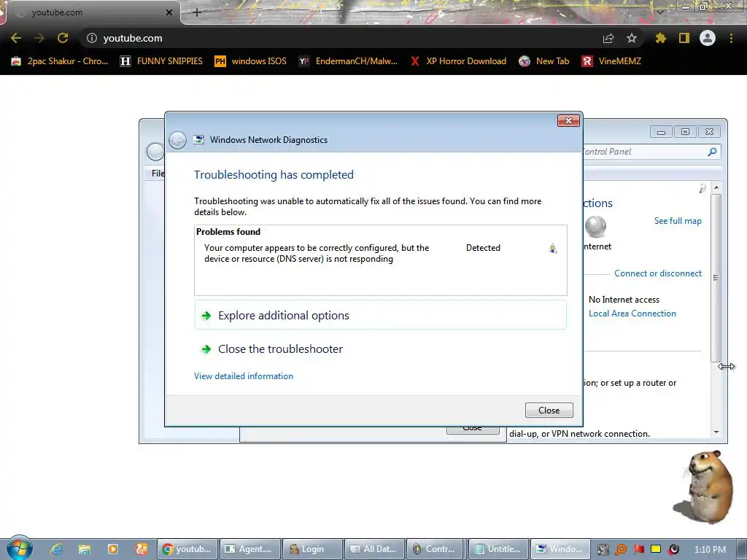The width and height of the screenshot is (747, 560).
Task: Click the 1:10 PM system clock
Action: 710,550
